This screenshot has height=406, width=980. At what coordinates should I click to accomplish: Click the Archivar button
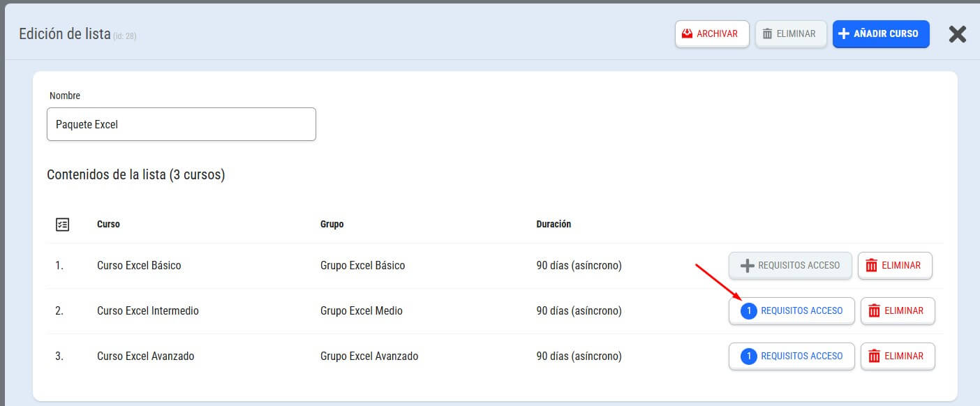point(712,33)
